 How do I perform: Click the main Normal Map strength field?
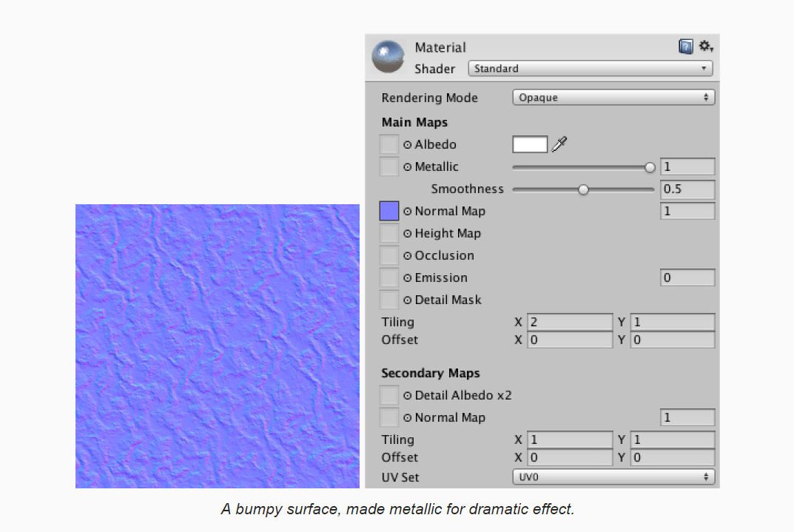coord(687,211)
